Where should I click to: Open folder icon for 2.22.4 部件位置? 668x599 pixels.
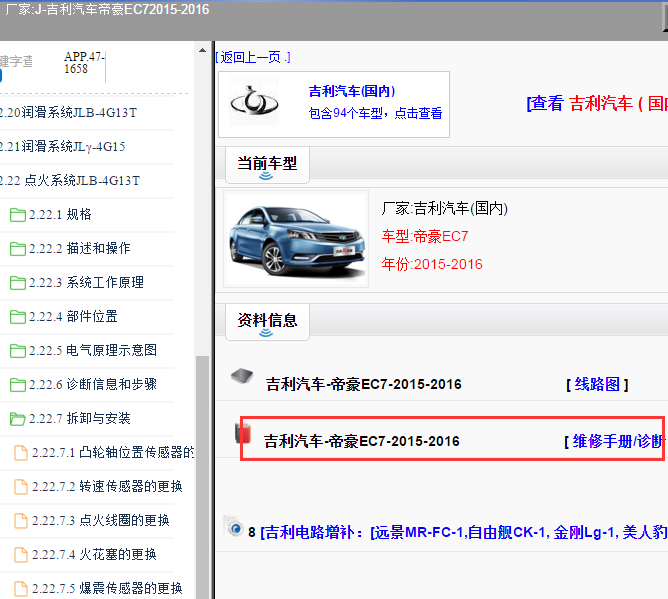tap(17, 317)
